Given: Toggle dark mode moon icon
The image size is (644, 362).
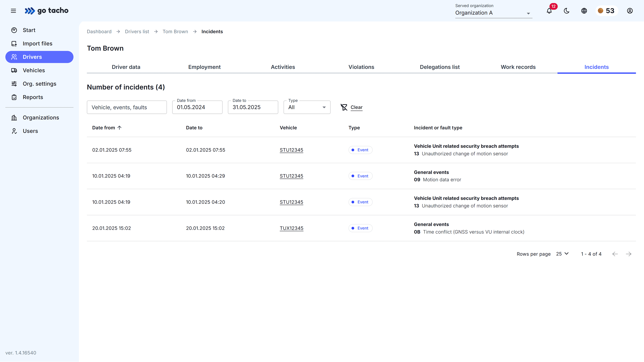Looking at the screenshot, I should pos(567,11).
